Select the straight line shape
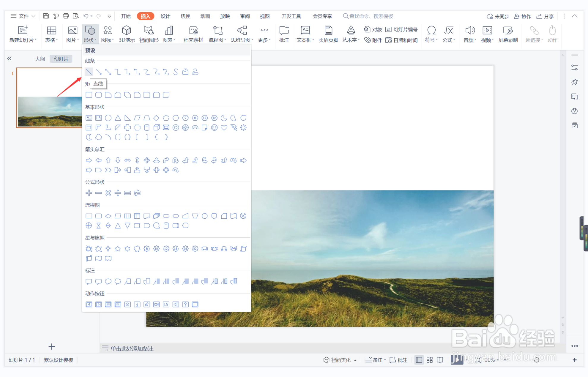The width and height of the screenshot is (588, 377). (89, 72)
